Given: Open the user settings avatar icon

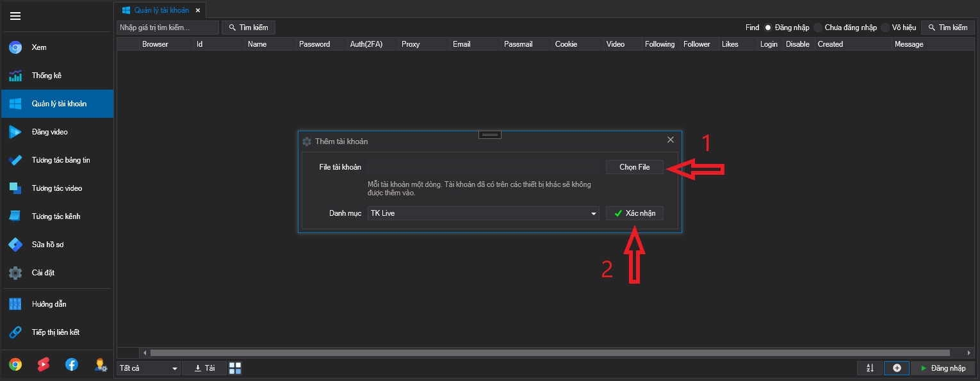Looking at the screenshot, I should pyautogui.click(x=100, y=364).
